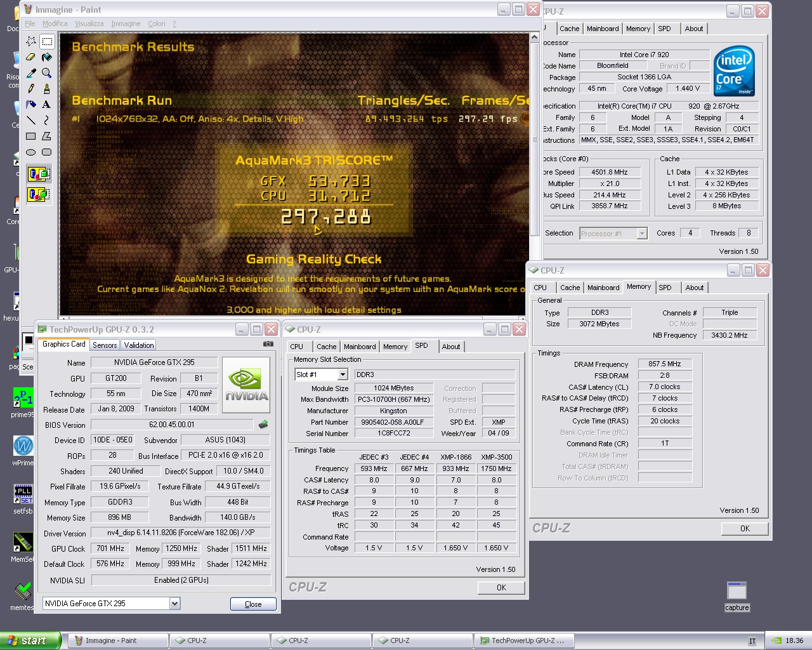
Task: Choose the Rounded Rectangle tool
Action: (47, 152)
